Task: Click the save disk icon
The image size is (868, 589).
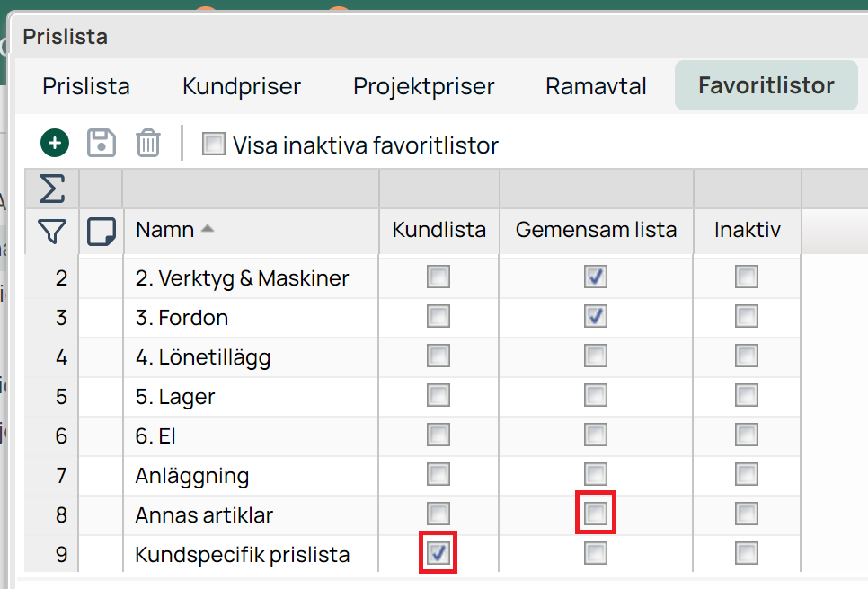Action: pyautogui.click(x=102, y=144)
